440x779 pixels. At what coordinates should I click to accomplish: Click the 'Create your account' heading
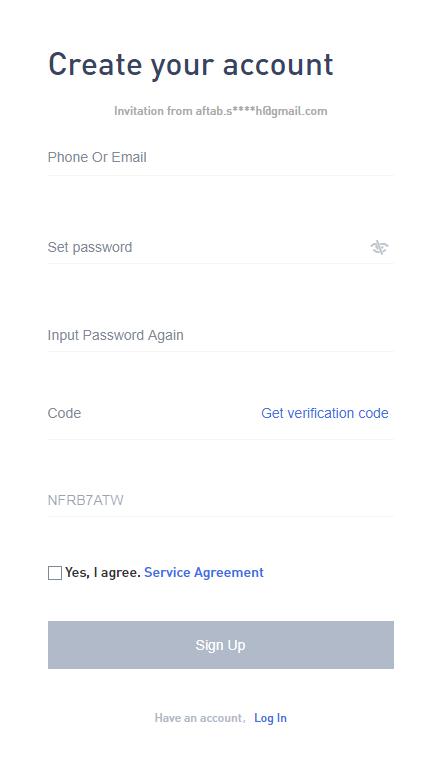191,65
